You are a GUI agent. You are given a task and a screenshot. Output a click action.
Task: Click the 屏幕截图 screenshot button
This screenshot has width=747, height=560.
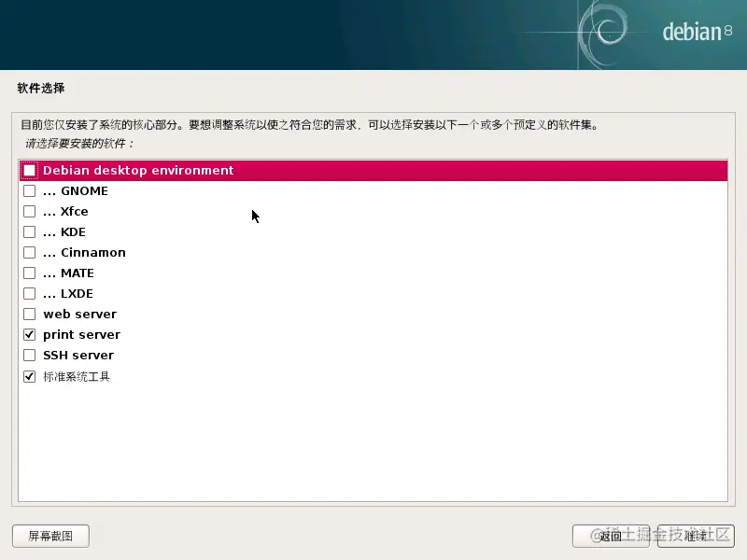tap(50, 536)
